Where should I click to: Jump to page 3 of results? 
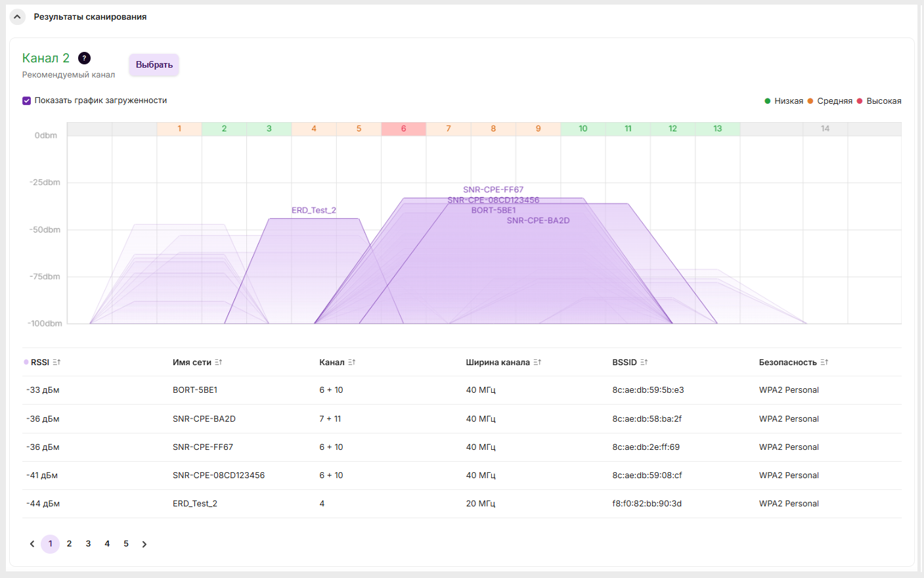click(x=88, y=544)
